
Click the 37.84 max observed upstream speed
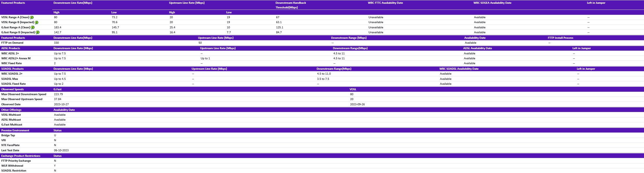tap(57, 99)
